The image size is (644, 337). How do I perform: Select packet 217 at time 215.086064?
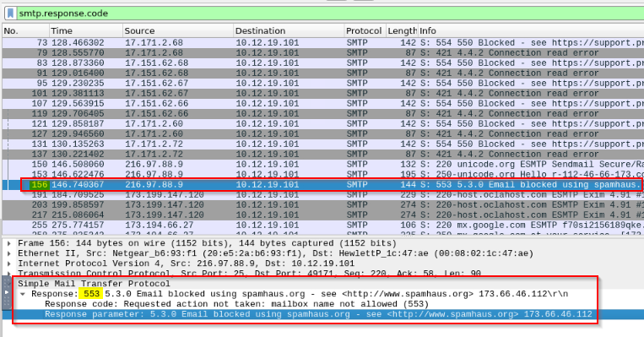322,215
